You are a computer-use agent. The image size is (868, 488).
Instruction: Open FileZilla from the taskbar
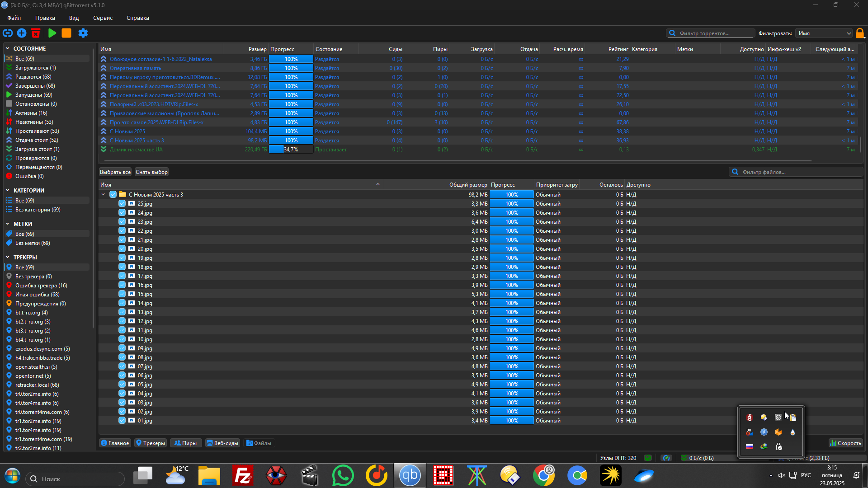pyautogui.click(x=243, y=475)
